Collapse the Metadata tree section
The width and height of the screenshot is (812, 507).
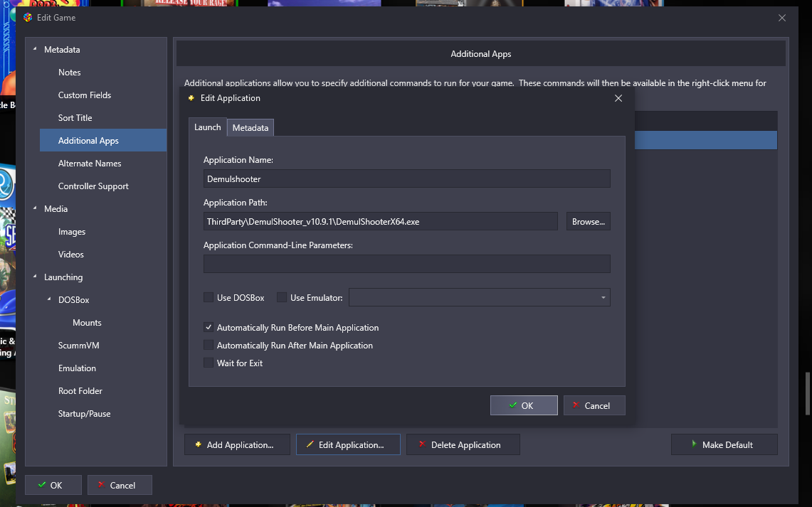35,50
